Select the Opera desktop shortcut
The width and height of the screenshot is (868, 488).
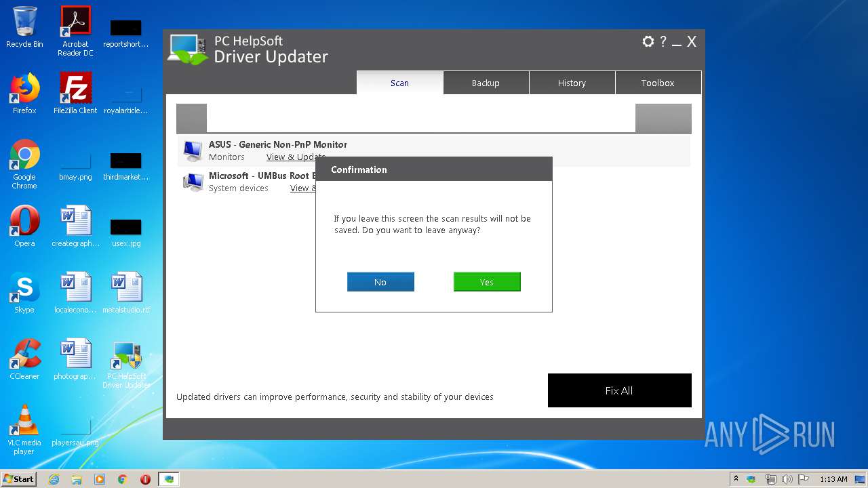coord(24,226)
